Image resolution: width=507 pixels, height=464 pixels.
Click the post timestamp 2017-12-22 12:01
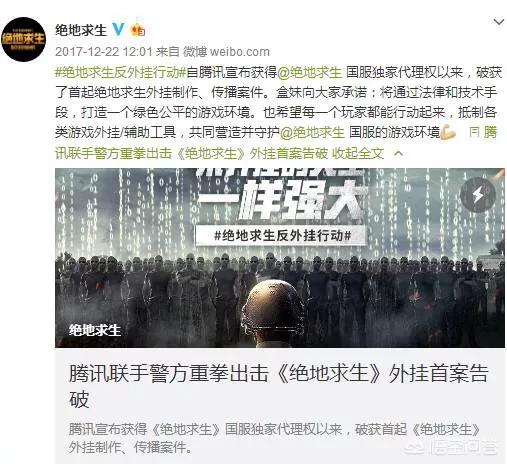[103, 52]
